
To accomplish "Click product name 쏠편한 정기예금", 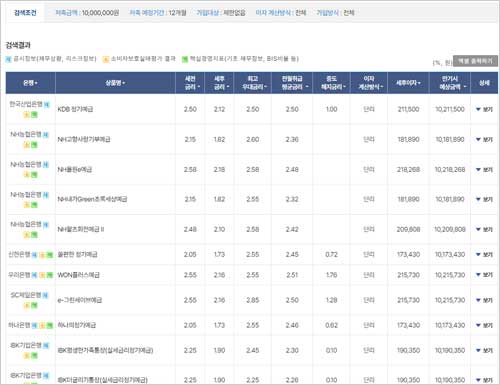I will 77,255.
